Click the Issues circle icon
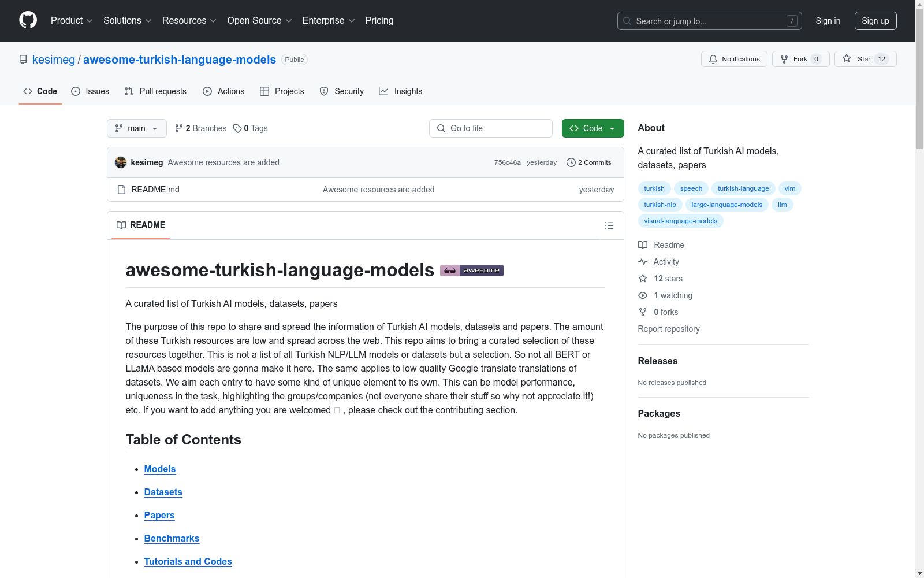This screenshot has height=578, width=924. coord(76,91)
